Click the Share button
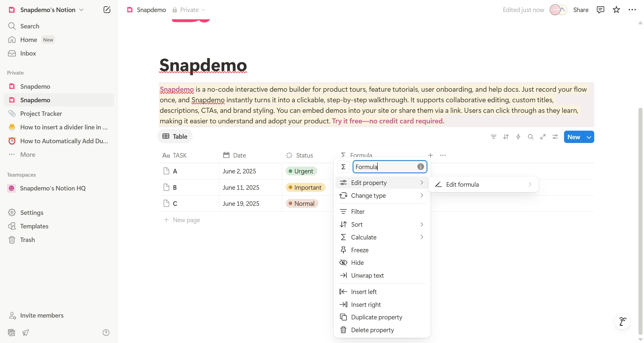Viewport: 644px width, 343px height. click(x=581, y=10)
